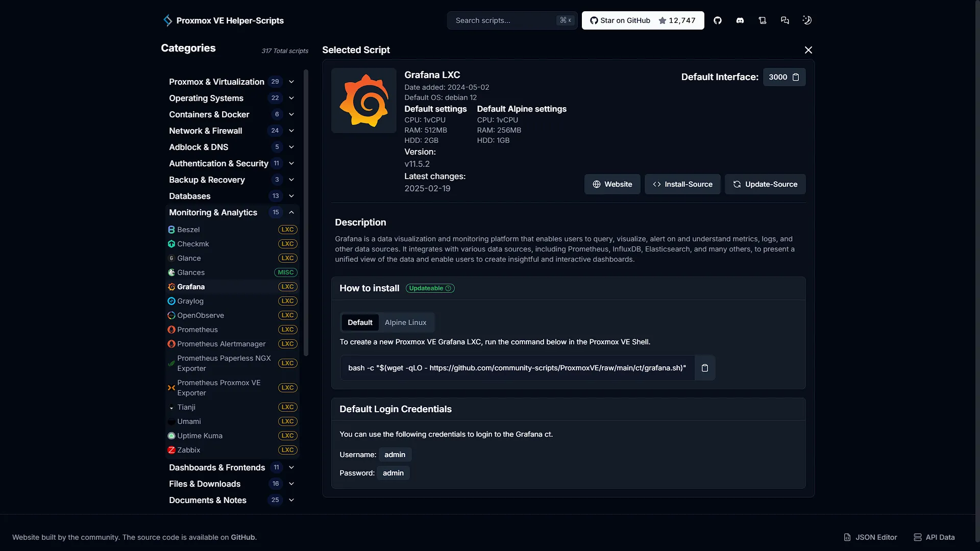Click the Updateable badge info icon
The height and width of the screenshot is (551, 980).
448,288
